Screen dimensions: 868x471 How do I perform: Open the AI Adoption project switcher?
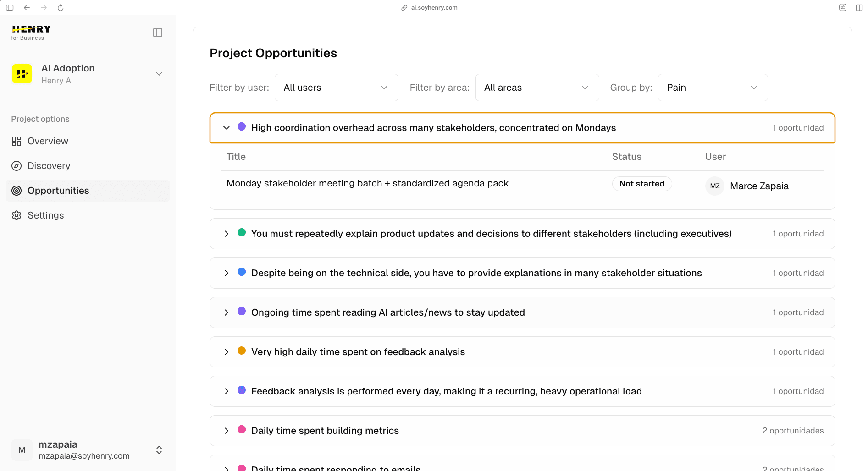[x=159, y=73]
